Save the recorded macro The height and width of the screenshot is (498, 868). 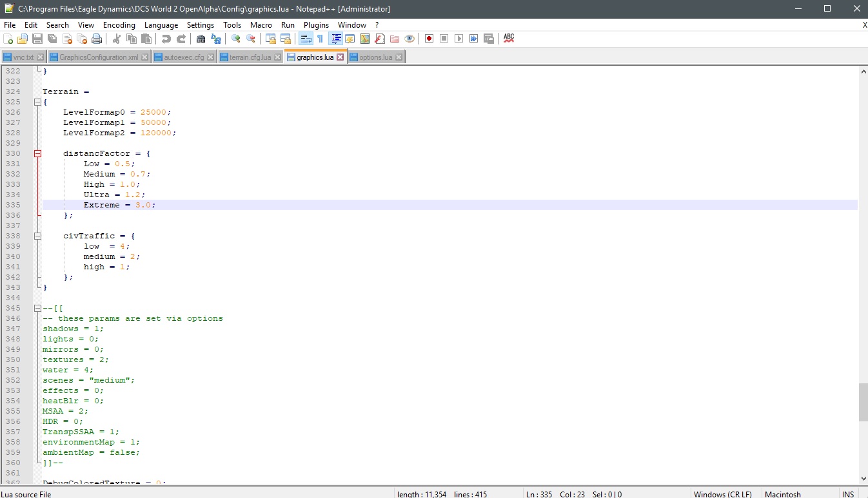coord(489,39)
